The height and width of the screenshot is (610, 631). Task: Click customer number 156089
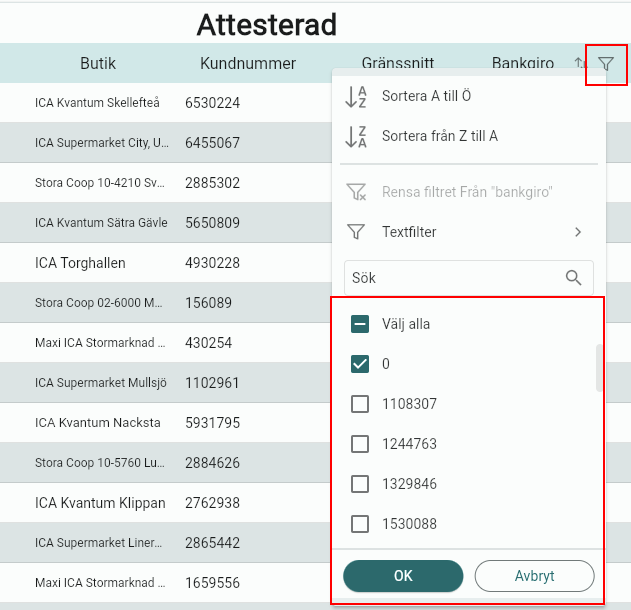pos(208,303)
